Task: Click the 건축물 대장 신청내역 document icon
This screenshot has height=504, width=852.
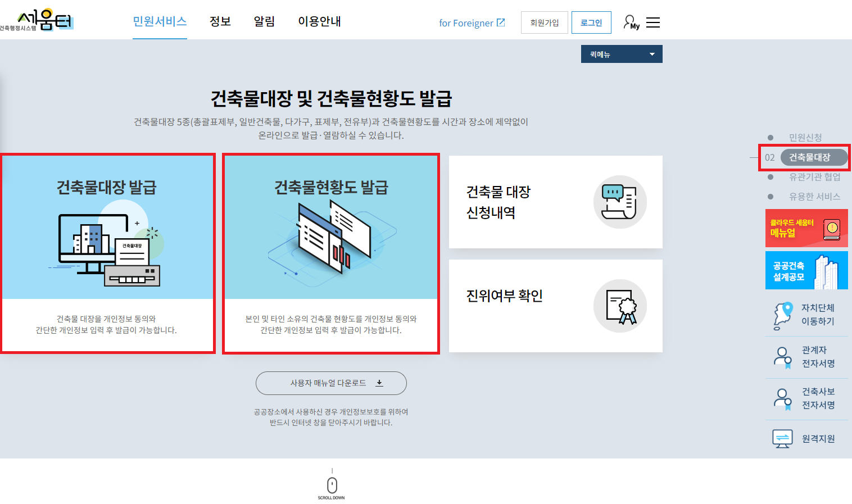Action: [620, 202]
